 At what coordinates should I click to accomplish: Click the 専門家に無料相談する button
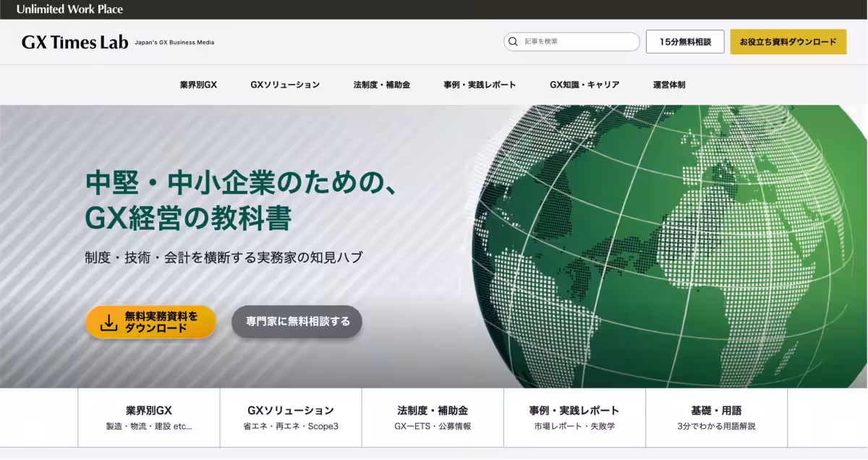pyautogui.click(x=297, y=322)
